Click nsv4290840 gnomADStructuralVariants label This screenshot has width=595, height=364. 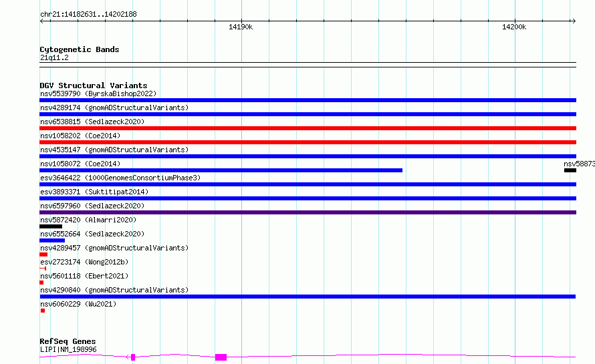(114, 290)
